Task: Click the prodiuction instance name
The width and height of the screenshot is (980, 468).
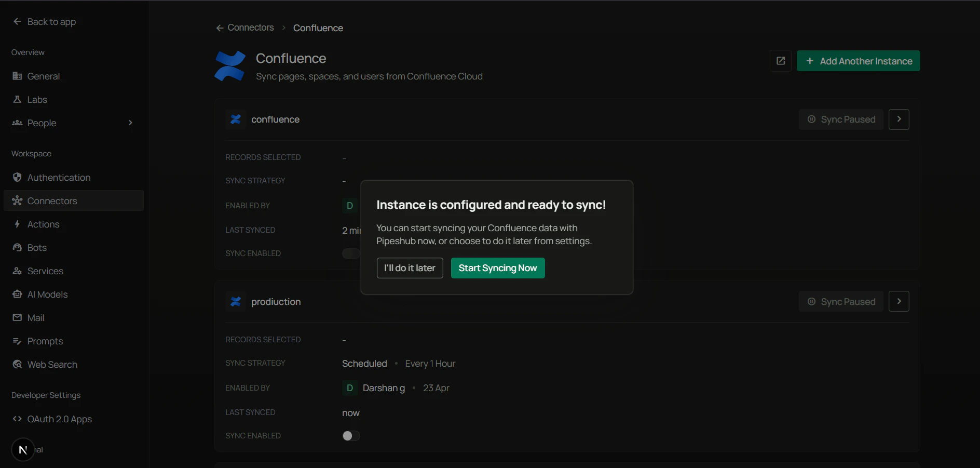Action: (x=276, y=302)
